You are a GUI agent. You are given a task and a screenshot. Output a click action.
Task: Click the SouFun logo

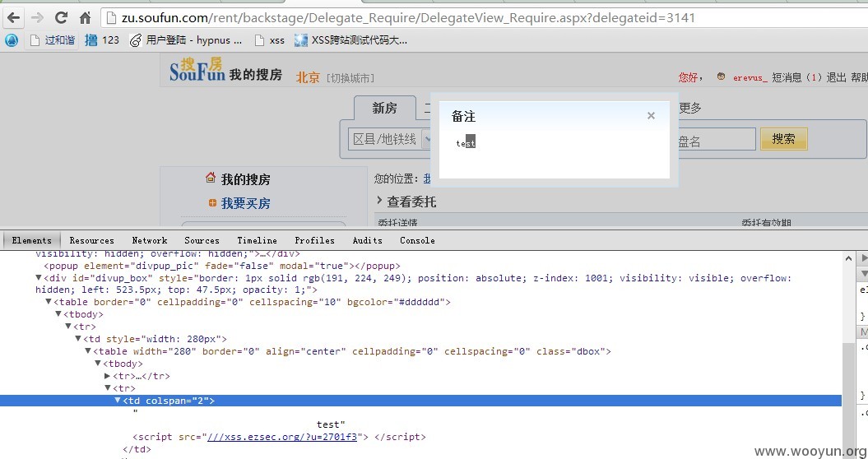[x=197, y=68]
